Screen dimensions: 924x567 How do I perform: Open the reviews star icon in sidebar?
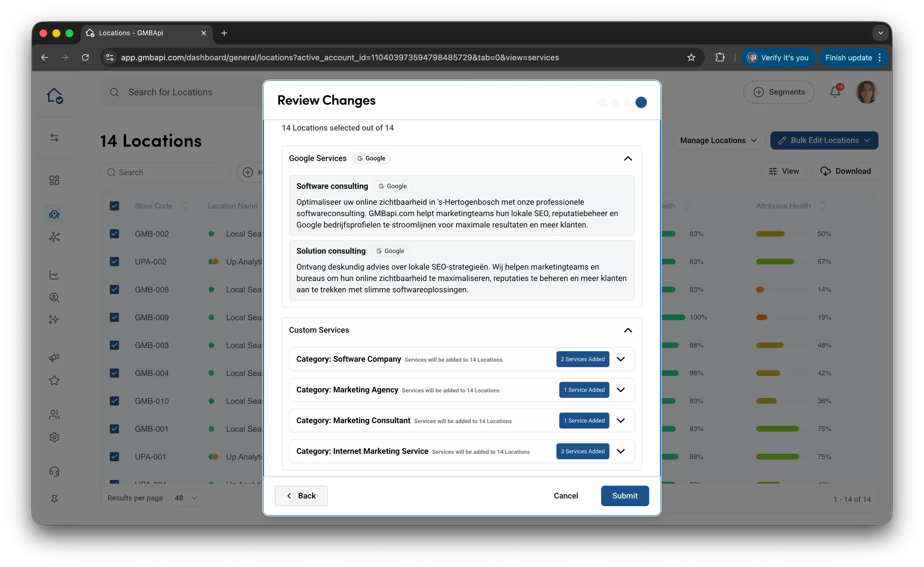pyautogui.click(x=54, y=380)
